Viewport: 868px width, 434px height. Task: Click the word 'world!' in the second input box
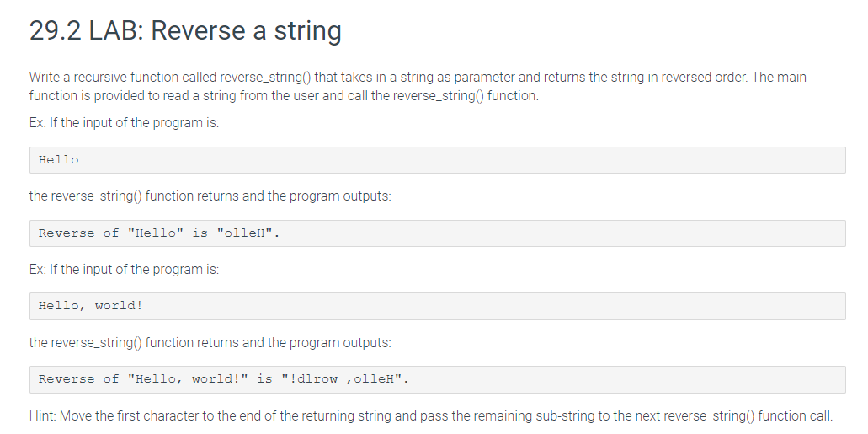point(119,305)
